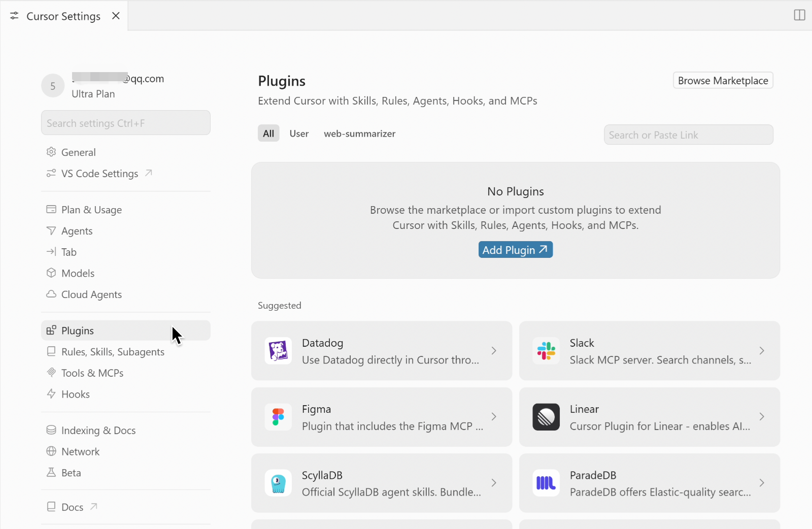
Task: Open the Datadog plugin icon card
Action: tap(278, 351)
